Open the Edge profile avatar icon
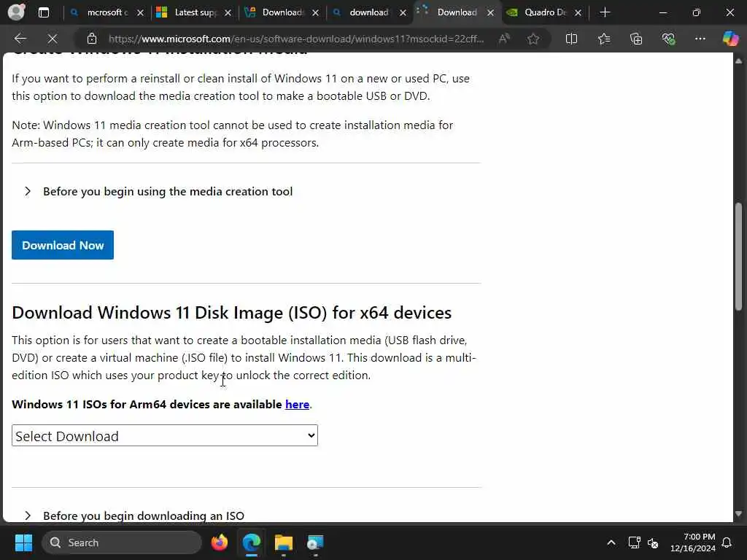 (x=17, y=12)
